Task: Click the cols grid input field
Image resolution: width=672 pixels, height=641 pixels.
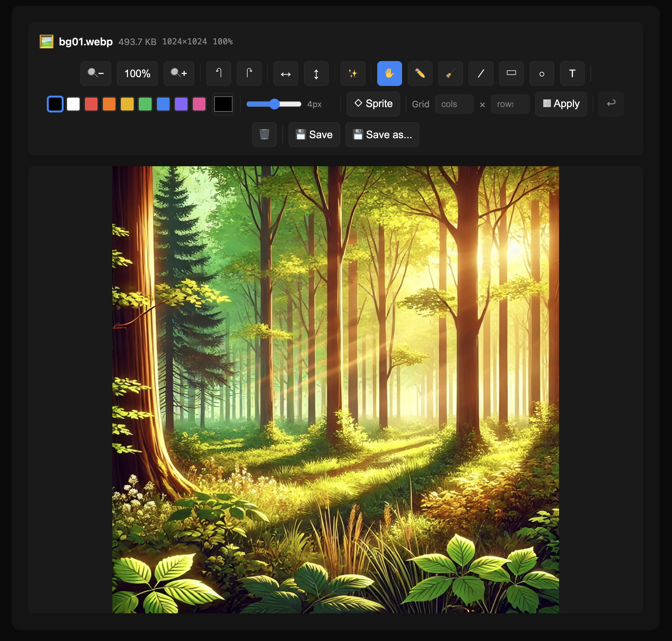Action: [454, 104]
